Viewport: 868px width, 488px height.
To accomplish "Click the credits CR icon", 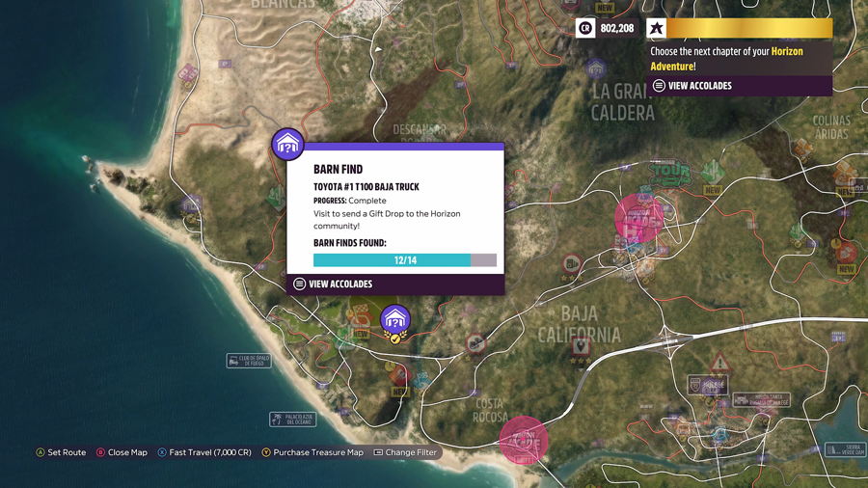I will pyautogui.click(x=585, y=28).
